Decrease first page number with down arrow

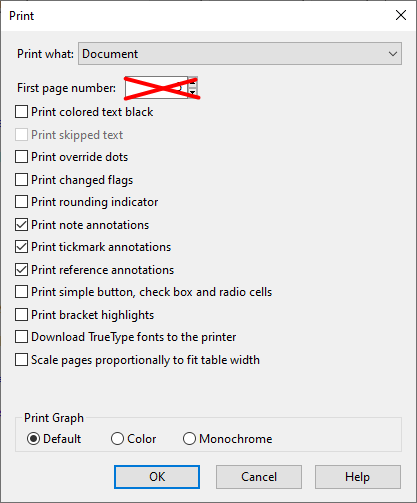pos(193,93)
